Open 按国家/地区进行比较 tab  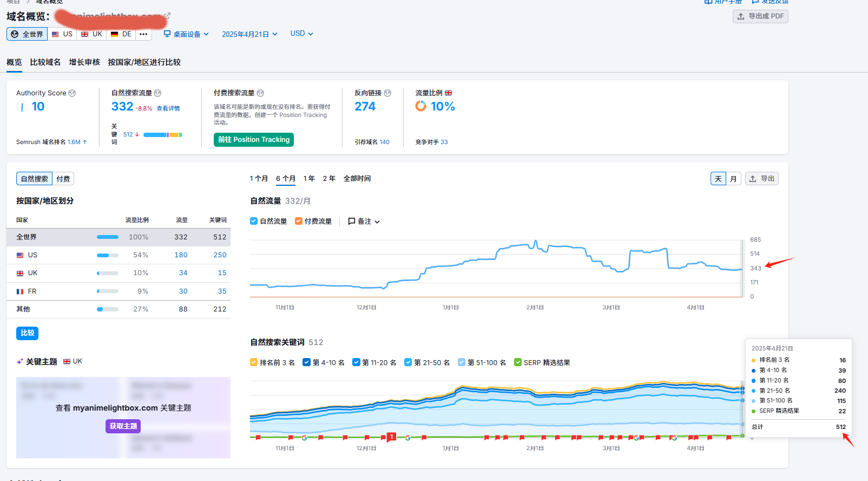(x=144, y=62)
